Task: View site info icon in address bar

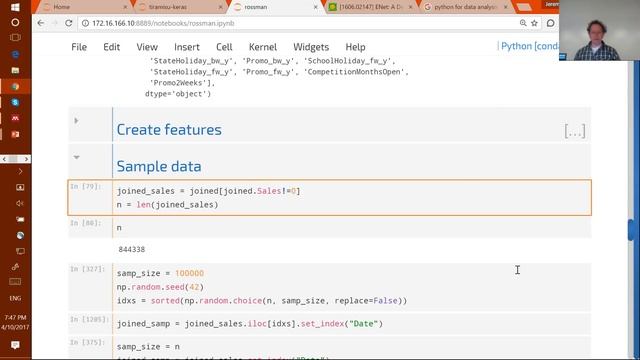Action: pyautogui.click(x=85, y=23)
